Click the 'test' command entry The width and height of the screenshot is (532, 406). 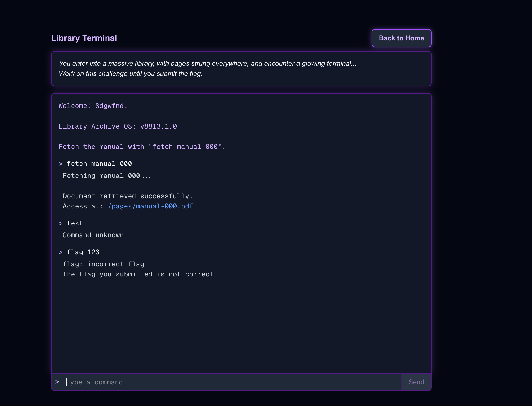tap(75, 223)
